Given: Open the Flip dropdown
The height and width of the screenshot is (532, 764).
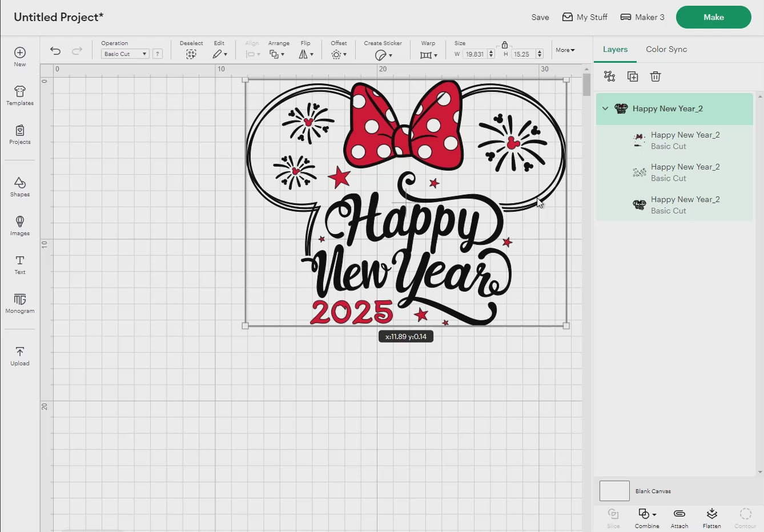Looking at the screenshot, I should [x=306, y=54].
